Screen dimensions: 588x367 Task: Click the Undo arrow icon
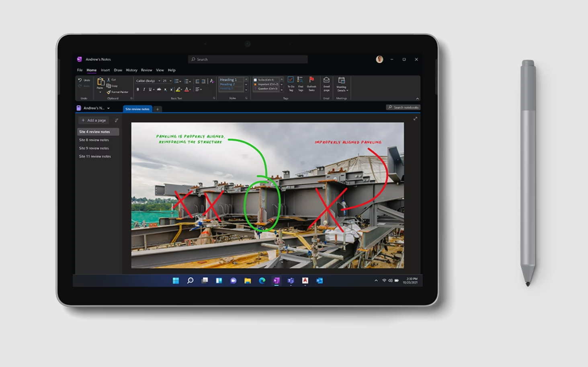click(x=80, y=80)
